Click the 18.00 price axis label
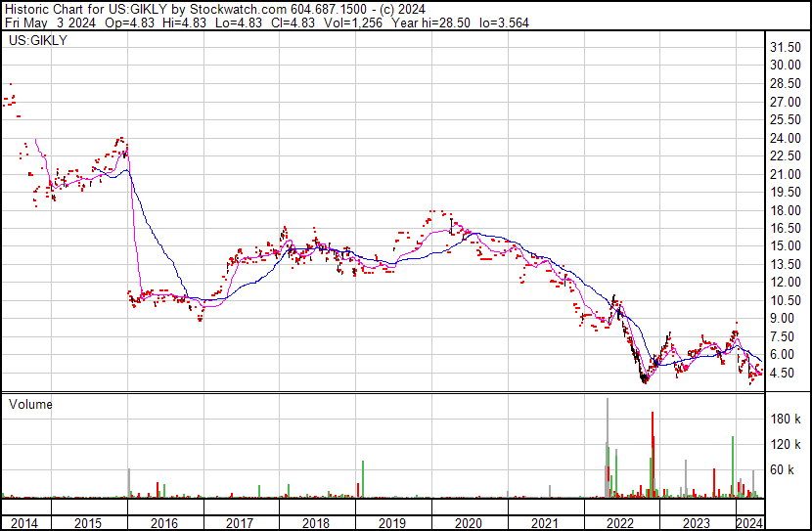The image size is (812, 531). click(787, 210)
